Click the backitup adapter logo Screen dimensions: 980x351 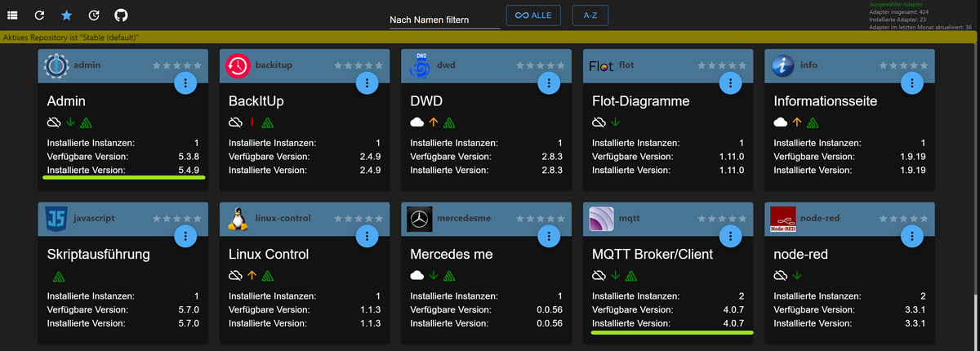click(x=238, y=64)
